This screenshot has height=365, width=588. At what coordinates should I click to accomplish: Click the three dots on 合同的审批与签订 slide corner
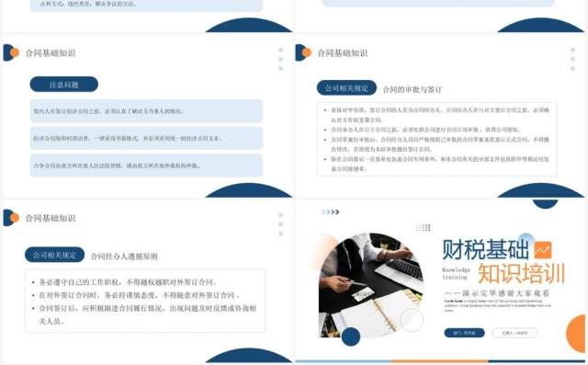(572, 59)
